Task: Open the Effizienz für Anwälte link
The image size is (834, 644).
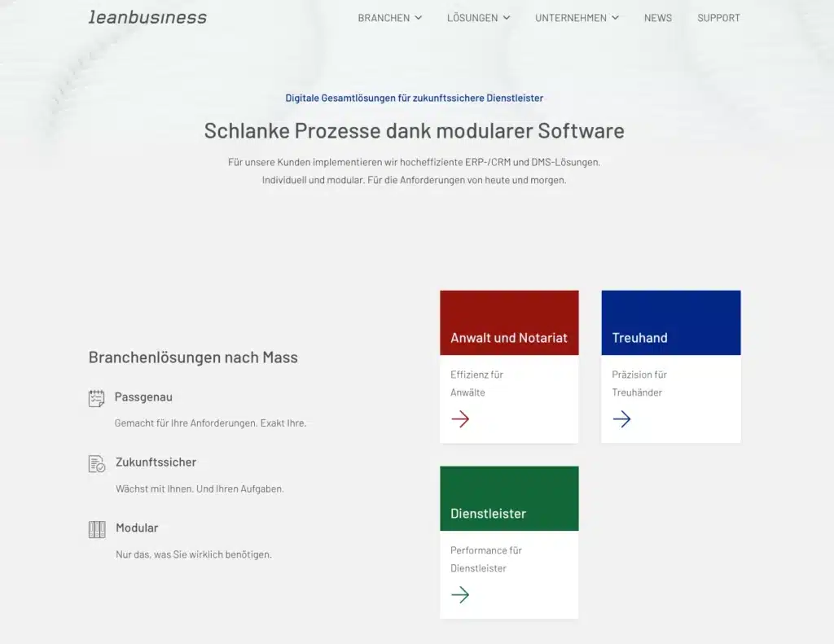Action: point(476,383)
